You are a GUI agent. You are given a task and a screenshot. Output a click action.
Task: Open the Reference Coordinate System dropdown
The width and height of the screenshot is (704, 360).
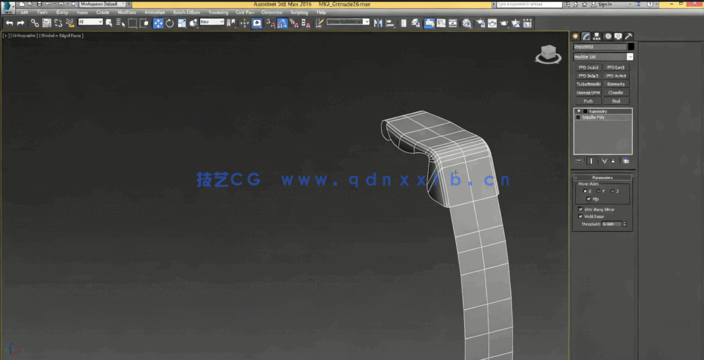point(212,22)
